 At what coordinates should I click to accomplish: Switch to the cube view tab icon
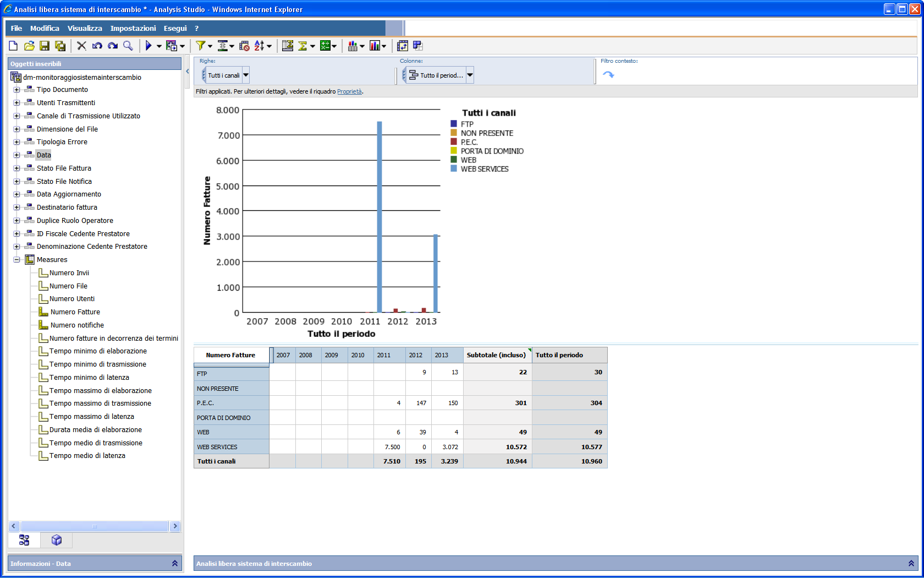(x=56, y=540)
